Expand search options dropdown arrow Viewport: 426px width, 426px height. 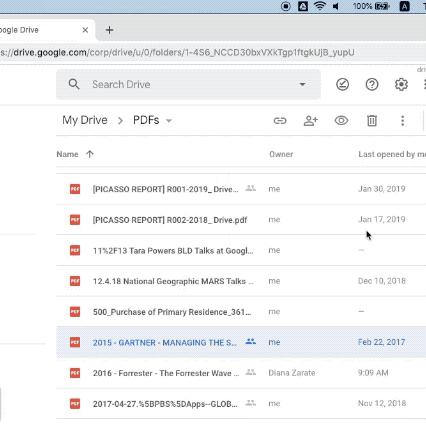pos(302,84)
